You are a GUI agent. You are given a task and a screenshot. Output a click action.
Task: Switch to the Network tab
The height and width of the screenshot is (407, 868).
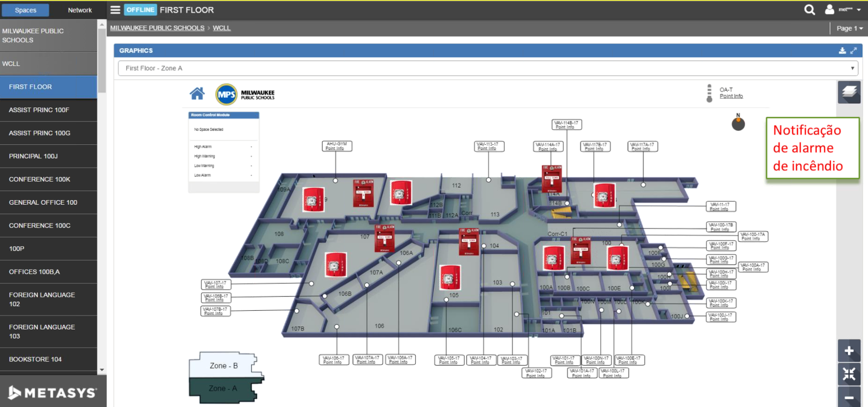pos(80,10)
